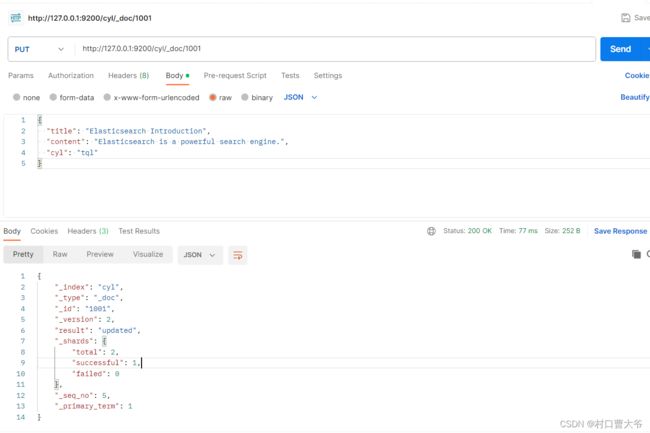Click the "_index": "cyl" response line
Screen dimensions: 650x433
coord(89,287)
